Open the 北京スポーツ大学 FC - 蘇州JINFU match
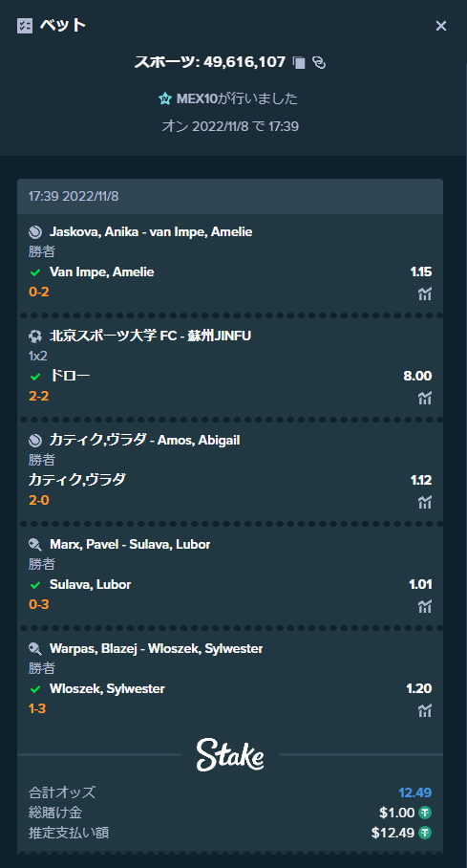Image resolution: width=467 pixels, height=868 pixels. tap(151, 336)
